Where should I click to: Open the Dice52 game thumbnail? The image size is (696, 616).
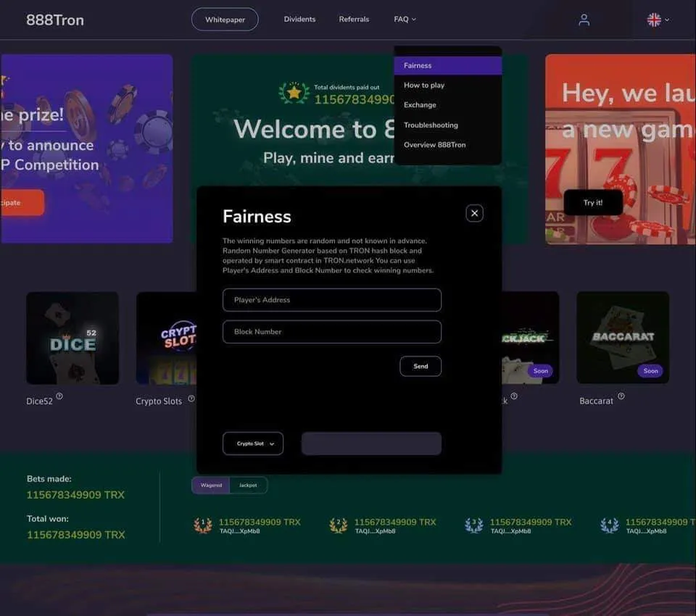click(72, 338)
